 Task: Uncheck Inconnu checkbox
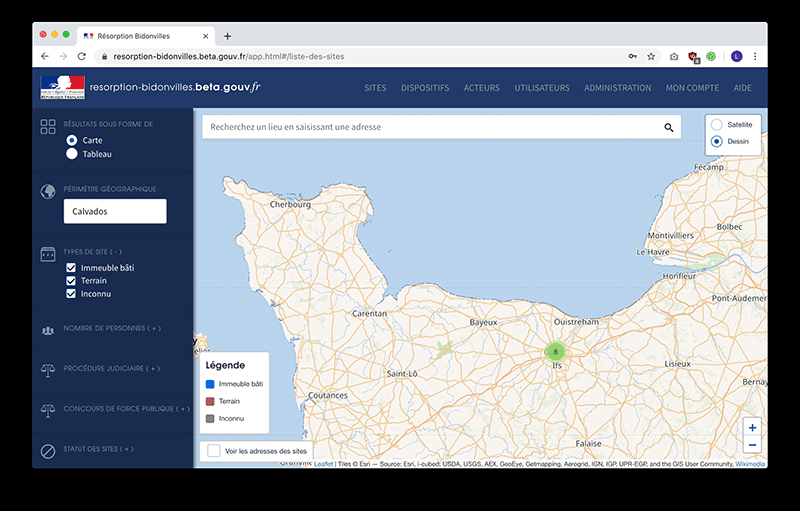(71, 294)
